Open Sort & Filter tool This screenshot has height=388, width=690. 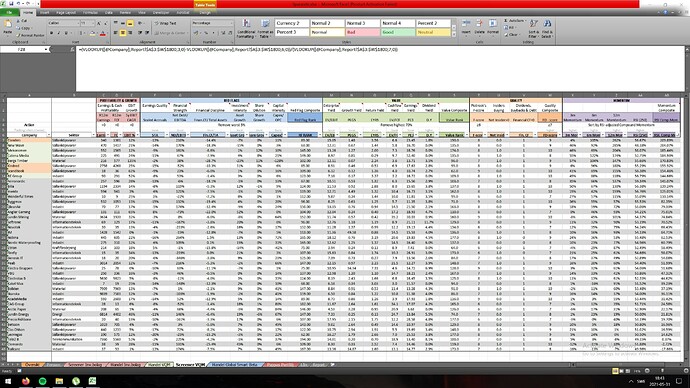533,29
